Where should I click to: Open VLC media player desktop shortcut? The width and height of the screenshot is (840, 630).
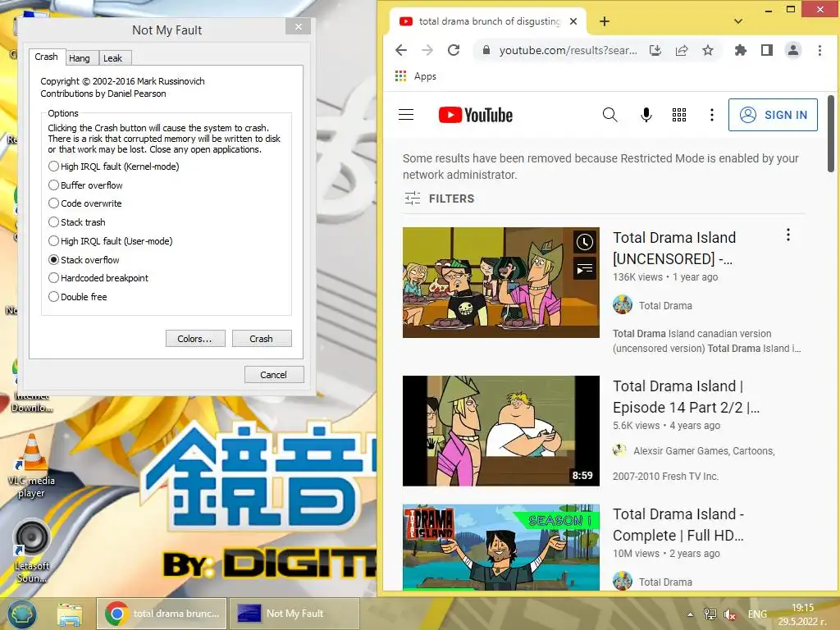31,466
